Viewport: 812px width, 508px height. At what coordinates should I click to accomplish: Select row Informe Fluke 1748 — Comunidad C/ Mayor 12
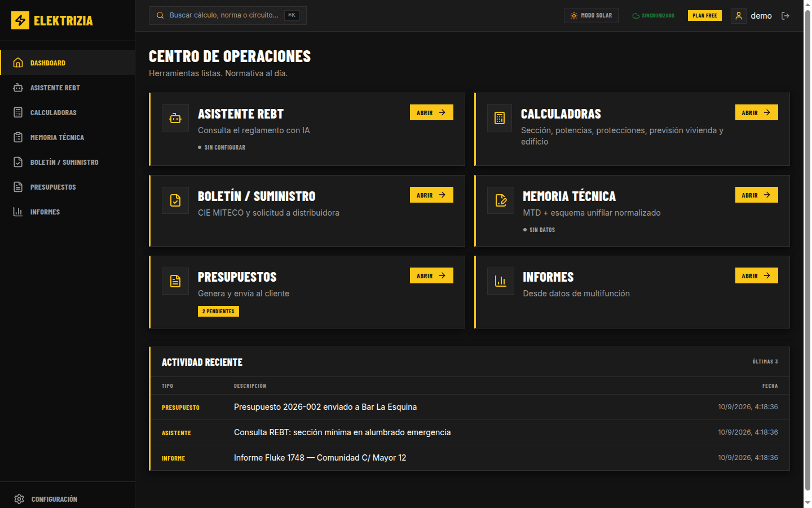470,458
